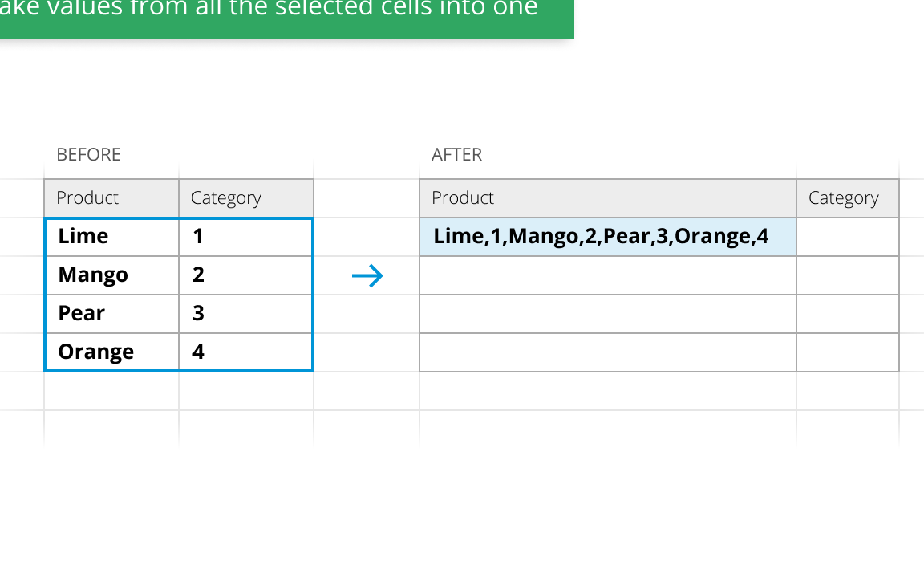Select the Lime cell
The width and height of the screenshot is (924, 578).
point(112,237)
